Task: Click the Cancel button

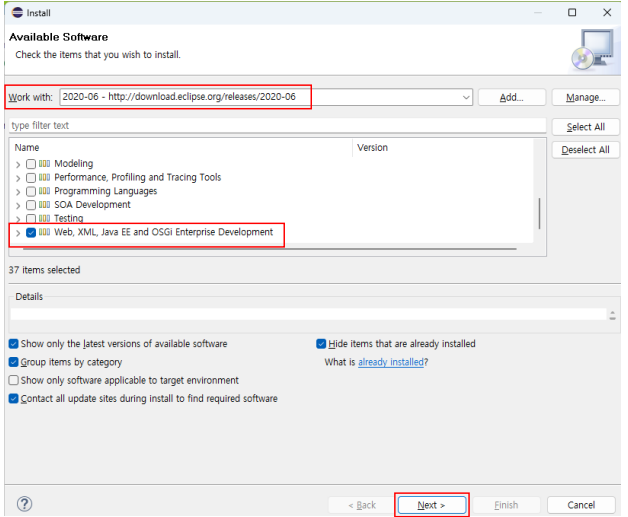Action: (581, 505)
